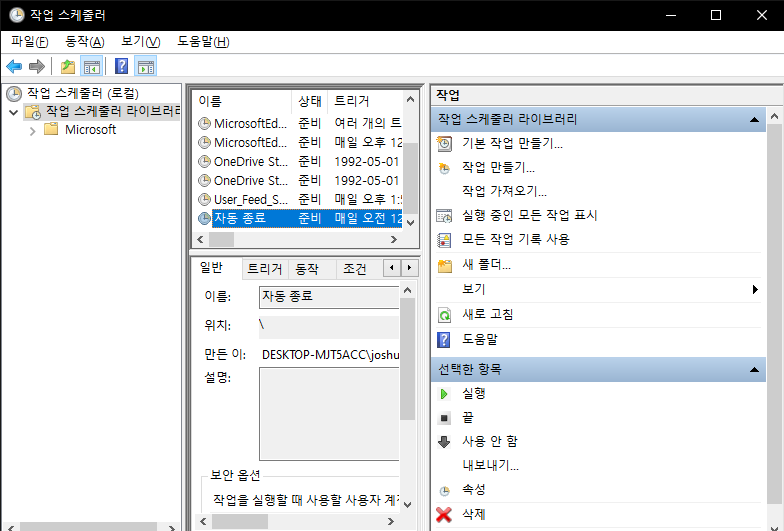The height and width of the screenshot is (531, 784).
Task: Click the 작업 만들기 icon
Action: click(x=444, y=168)
